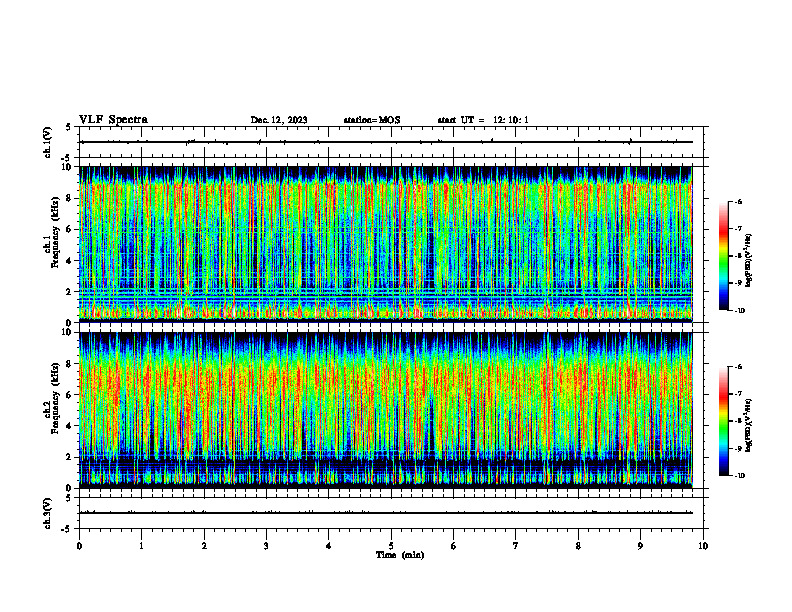Screen dimensions: 792x612
Task: Click the ch.1 frequency axis tick "8"
Action: click(x=71, y=198)
